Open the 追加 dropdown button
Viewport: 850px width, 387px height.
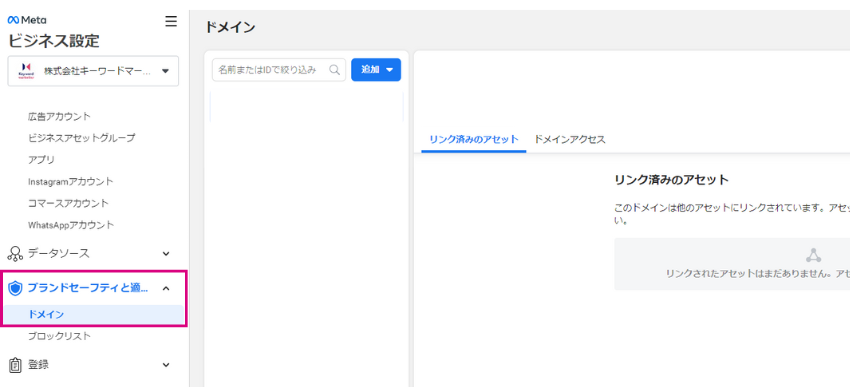[376, 70]
